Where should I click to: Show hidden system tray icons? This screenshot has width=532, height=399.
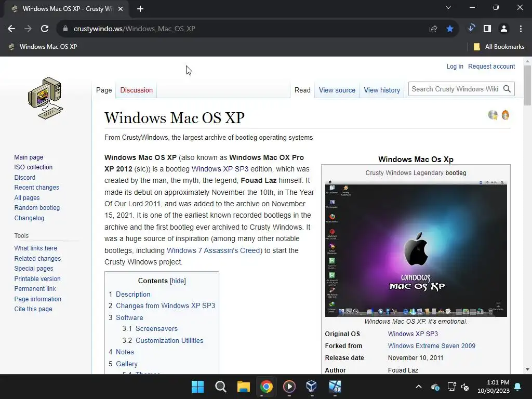pyautogui.click(x=419, y=387)
